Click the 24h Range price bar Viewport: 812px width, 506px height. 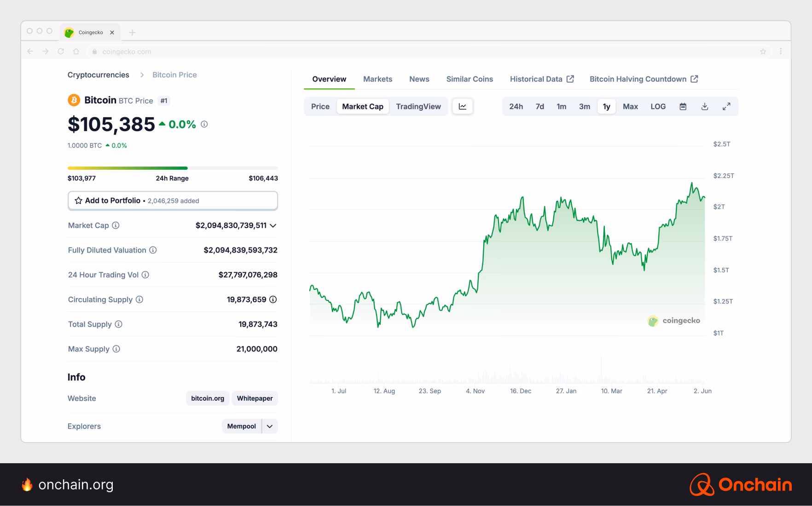point(173,168)
